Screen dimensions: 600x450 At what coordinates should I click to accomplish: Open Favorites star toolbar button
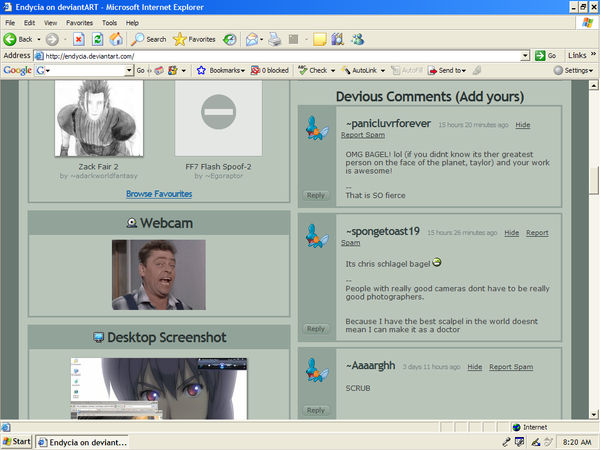click(194, 39)
